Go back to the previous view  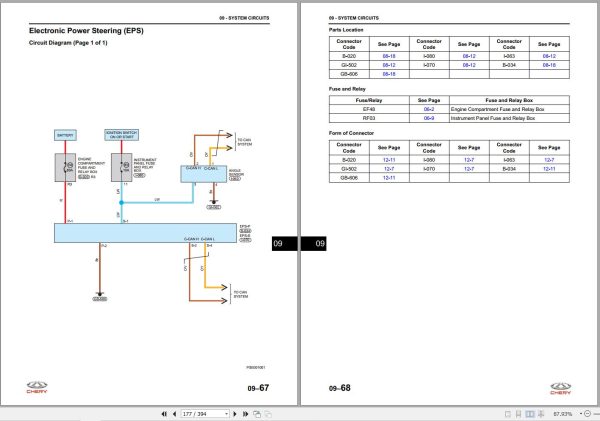pos(257,414)
